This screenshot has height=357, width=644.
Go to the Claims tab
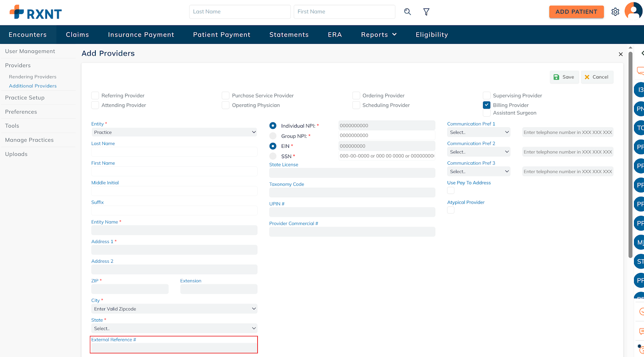[x=77, y=35]
